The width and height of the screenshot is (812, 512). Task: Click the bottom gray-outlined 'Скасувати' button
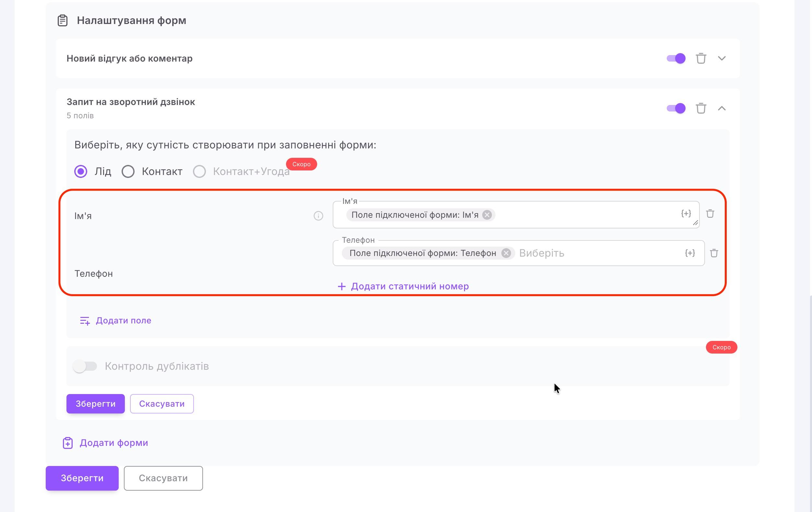[163, 478]
